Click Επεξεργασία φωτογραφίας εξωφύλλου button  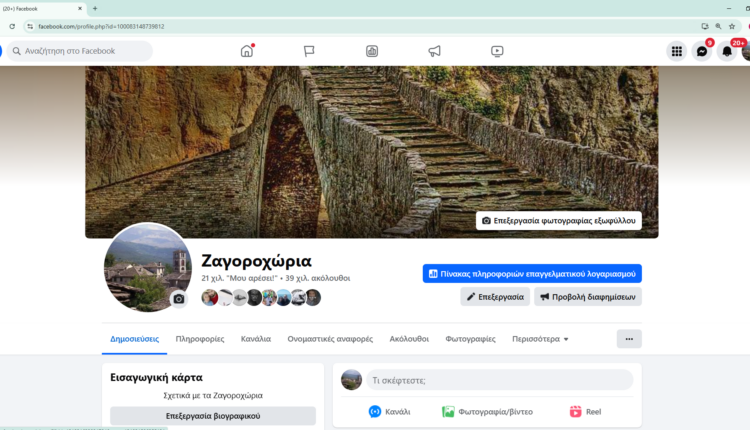click(558, 220)
